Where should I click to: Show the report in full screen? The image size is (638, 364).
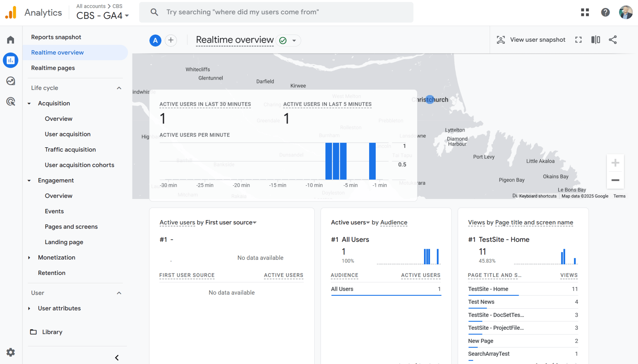(x=578, y=40)
